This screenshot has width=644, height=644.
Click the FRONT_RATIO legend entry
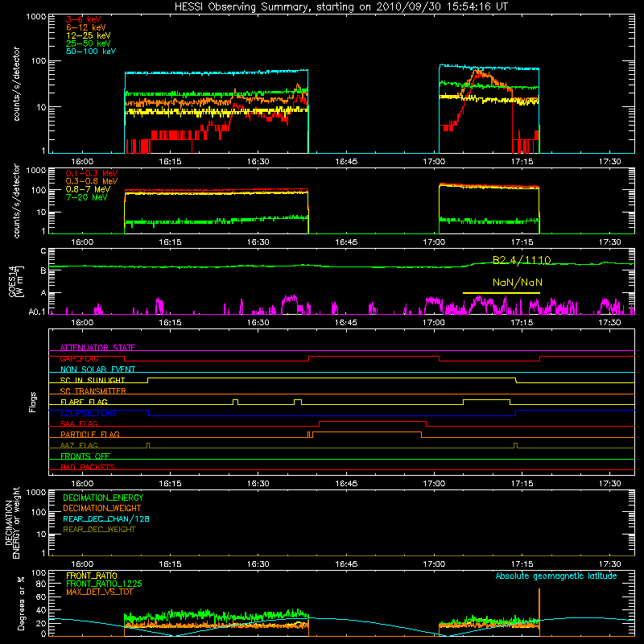[92, 576]
